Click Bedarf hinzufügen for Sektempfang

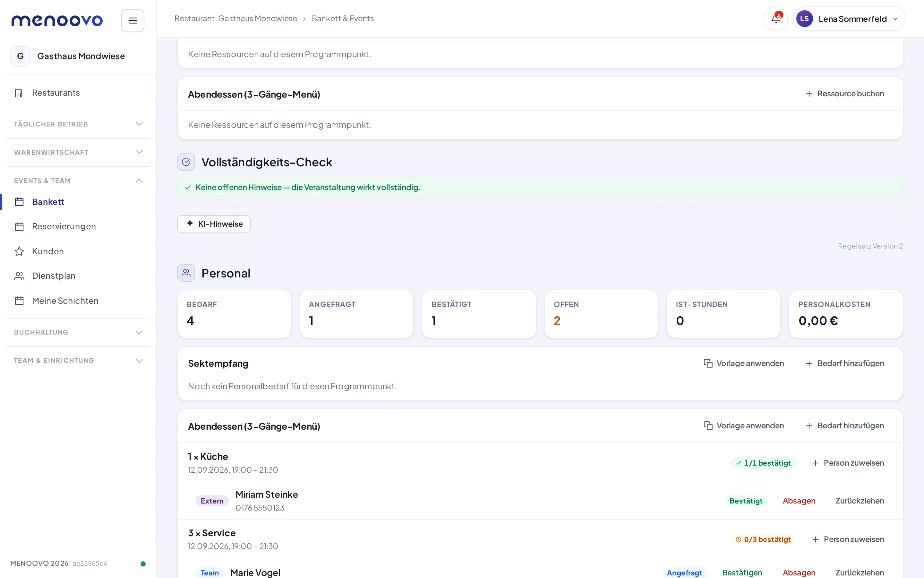point(844,363)
